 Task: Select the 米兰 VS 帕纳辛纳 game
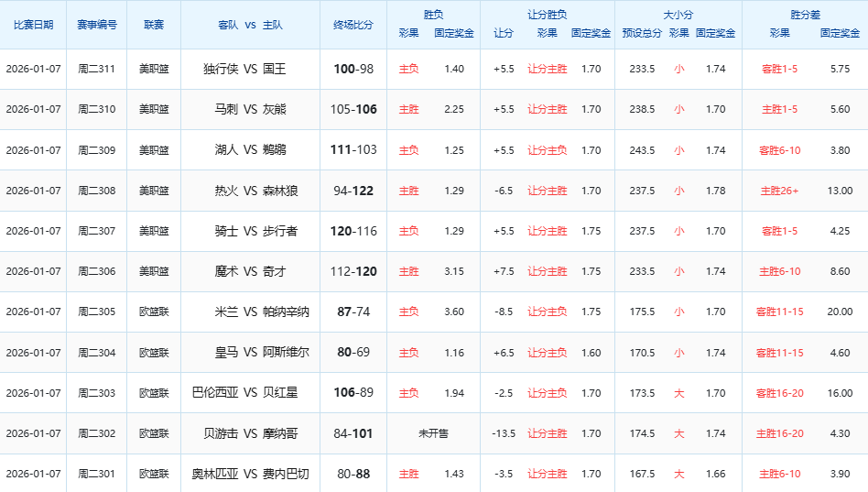[261, 312]
